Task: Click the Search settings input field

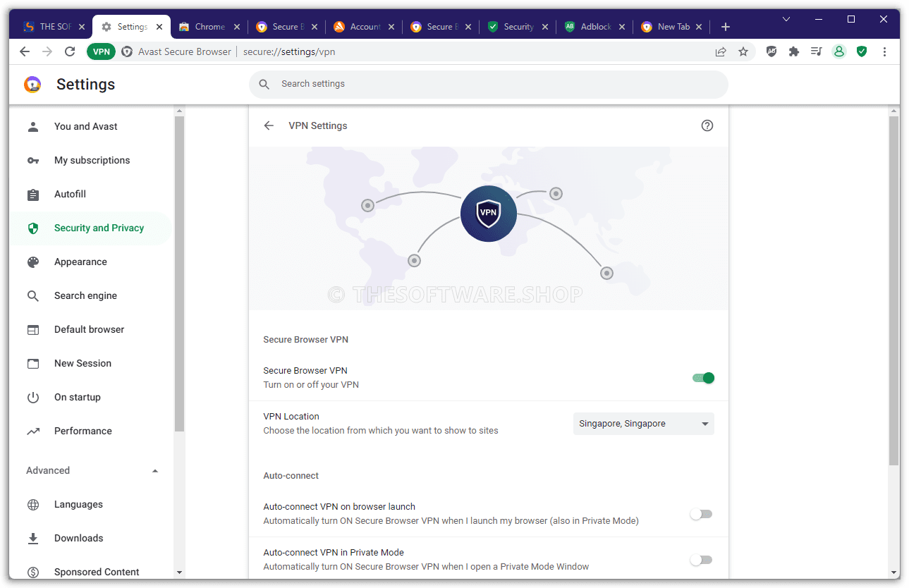Action: [489, 84]
